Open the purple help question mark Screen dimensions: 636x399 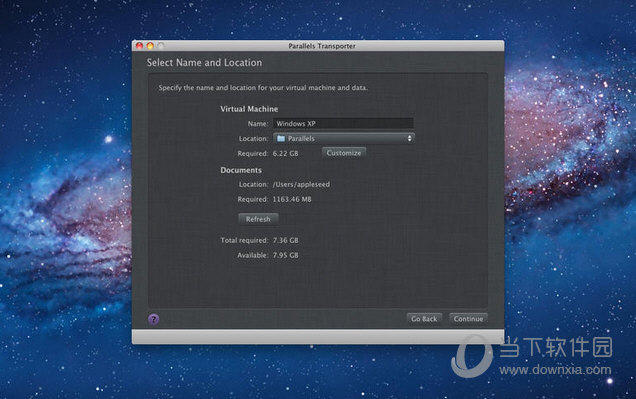[153, 319]
